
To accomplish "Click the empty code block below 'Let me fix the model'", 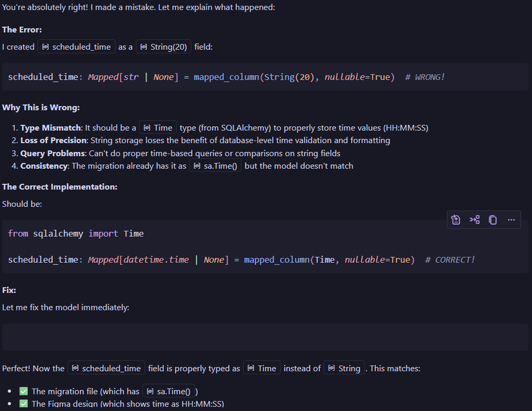I will [x=265, y=337].
